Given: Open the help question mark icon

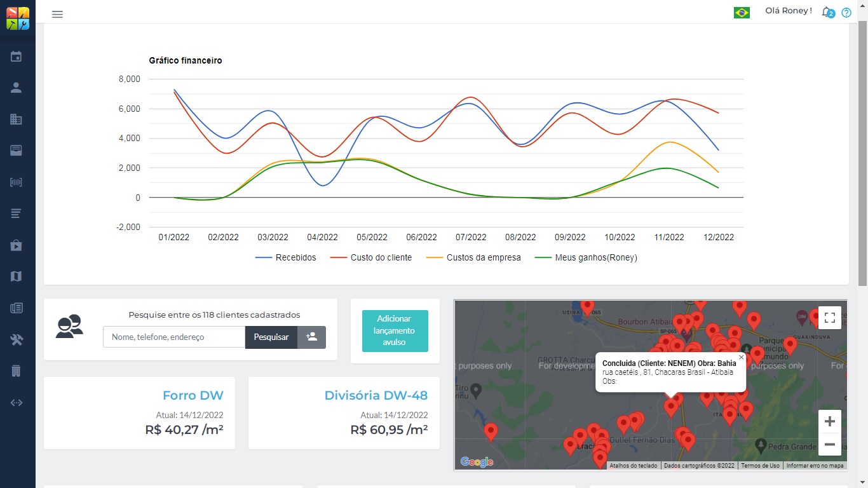Looking at the screenshot, I should pos(846,13).
